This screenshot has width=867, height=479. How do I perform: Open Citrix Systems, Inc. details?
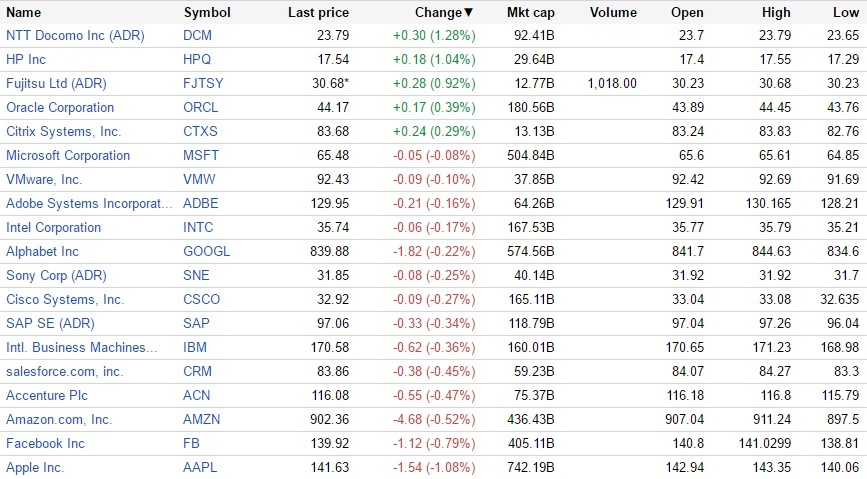[63, 132]
